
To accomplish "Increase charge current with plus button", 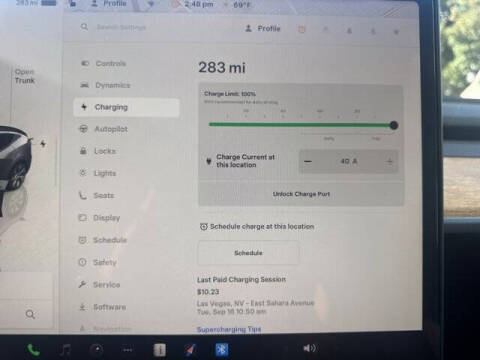I will click(389, 162).
